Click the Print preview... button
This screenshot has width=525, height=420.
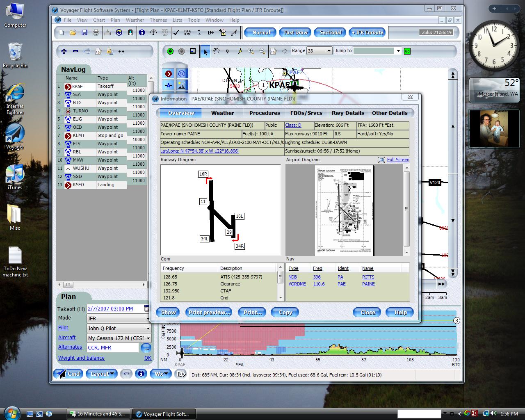209,312
